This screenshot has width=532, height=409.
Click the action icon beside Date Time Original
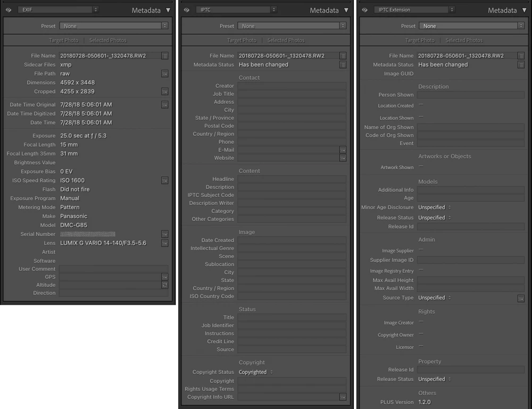coord(164,104)
